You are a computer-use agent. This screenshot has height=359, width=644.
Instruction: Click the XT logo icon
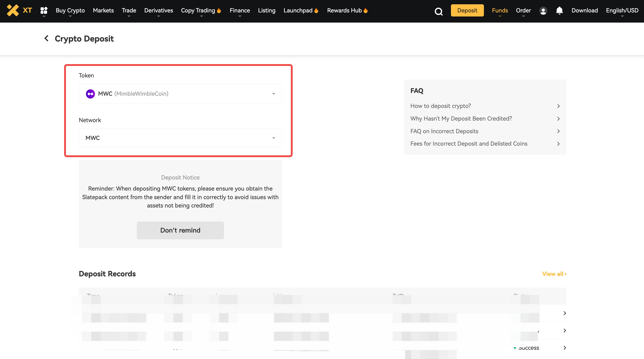(13, 11)
